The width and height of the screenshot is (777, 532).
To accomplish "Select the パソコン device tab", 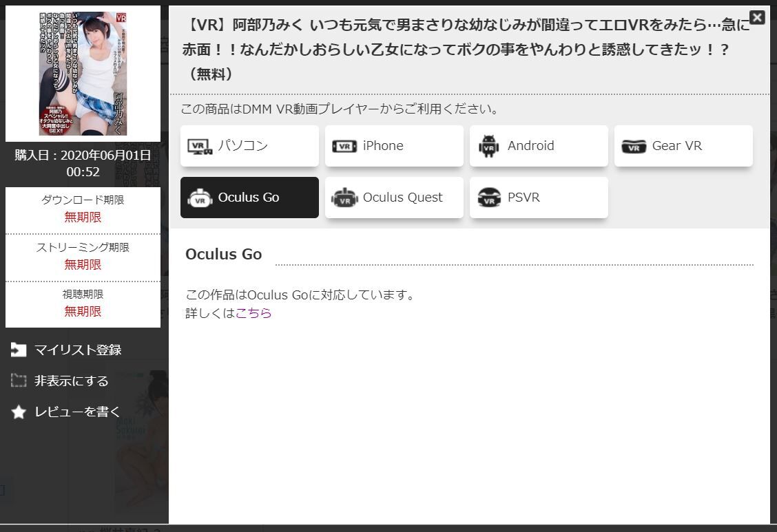I will [249, 145].
